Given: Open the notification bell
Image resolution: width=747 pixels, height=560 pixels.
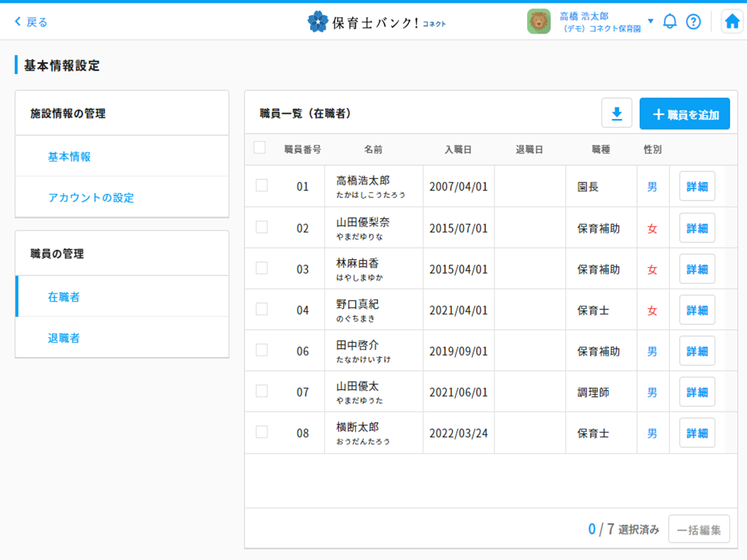Looking at the screenshot, I should pos(669,22).
